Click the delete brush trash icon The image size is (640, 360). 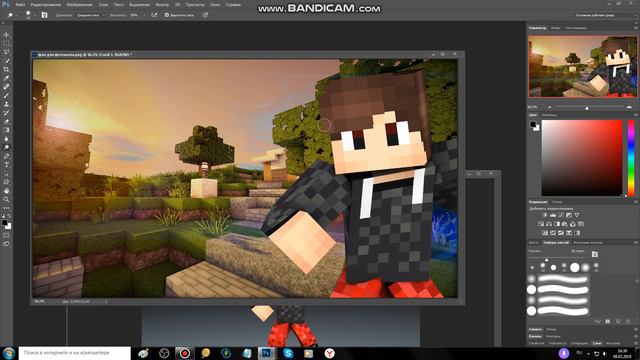(x=628, y=322)
